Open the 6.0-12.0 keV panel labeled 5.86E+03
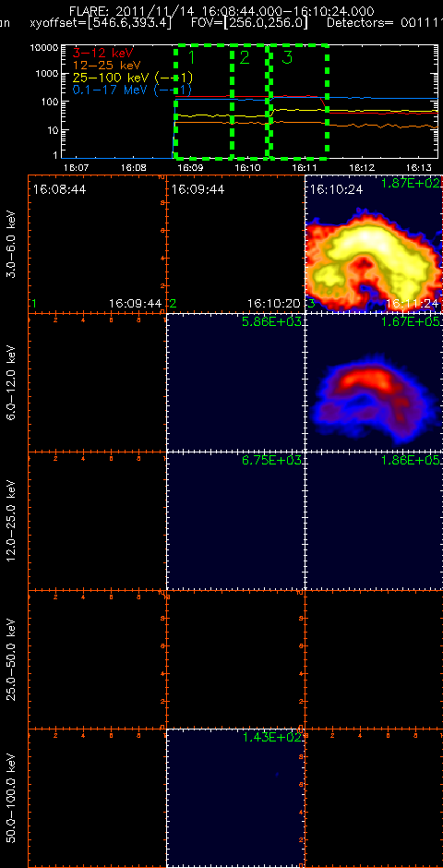This screenshot has width=443, height=868. 235,382
